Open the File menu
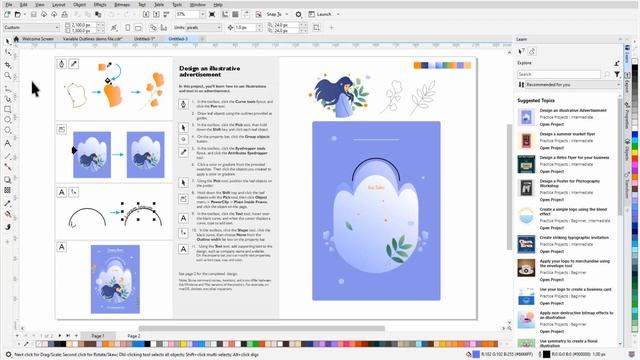The height and width of the screenshot is (360, 640). (x=9, y=4)
